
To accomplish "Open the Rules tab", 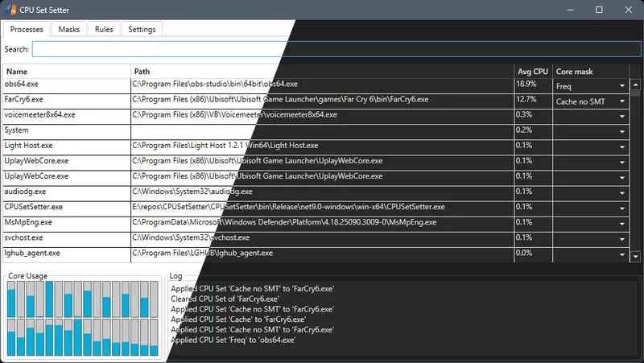I will 104,29.
